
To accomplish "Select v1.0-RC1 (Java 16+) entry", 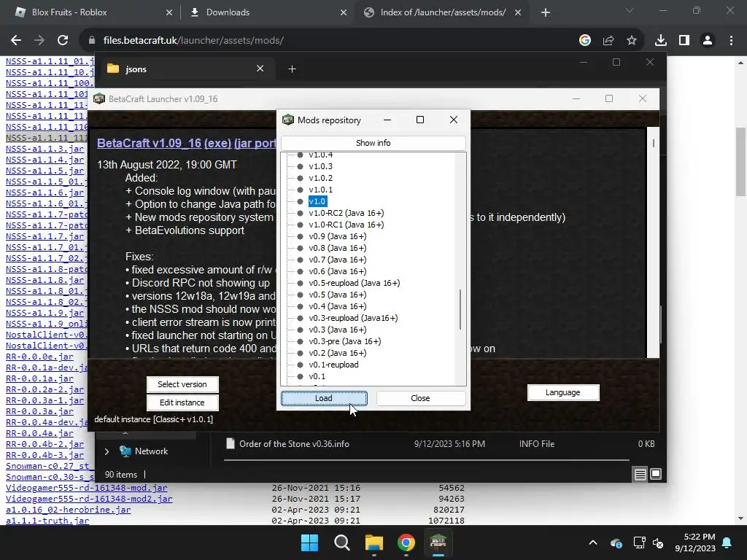I will 347,225.
